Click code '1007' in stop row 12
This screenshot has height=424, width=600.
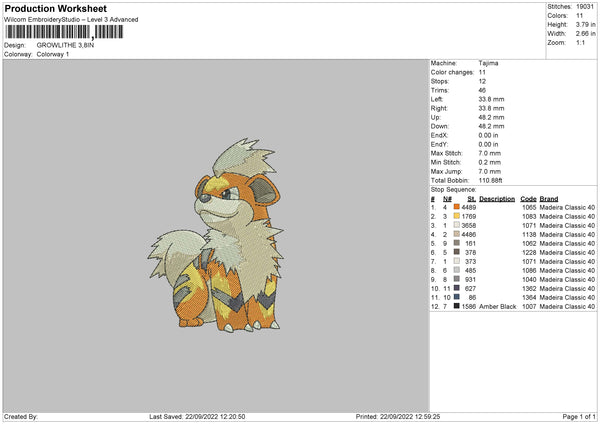pos(529,307)
